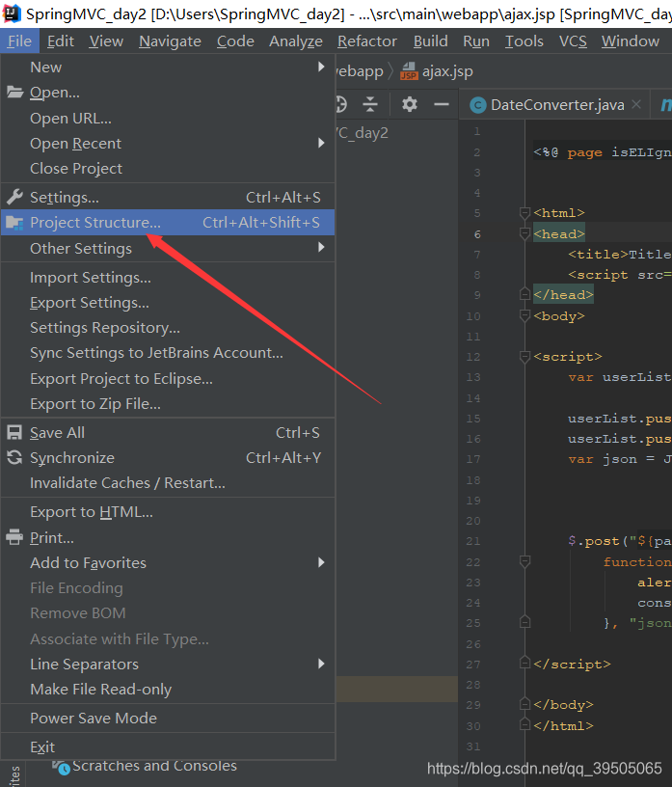
Task: Choose Invalidate Caches / Restart...
Action: pos(168,483)
